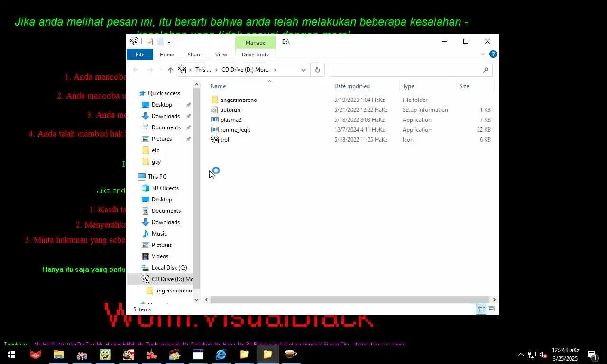Viewport: 607px width, 364px height.
Task: Click navigation pane scroll up arrow
Action: point(197,85)
